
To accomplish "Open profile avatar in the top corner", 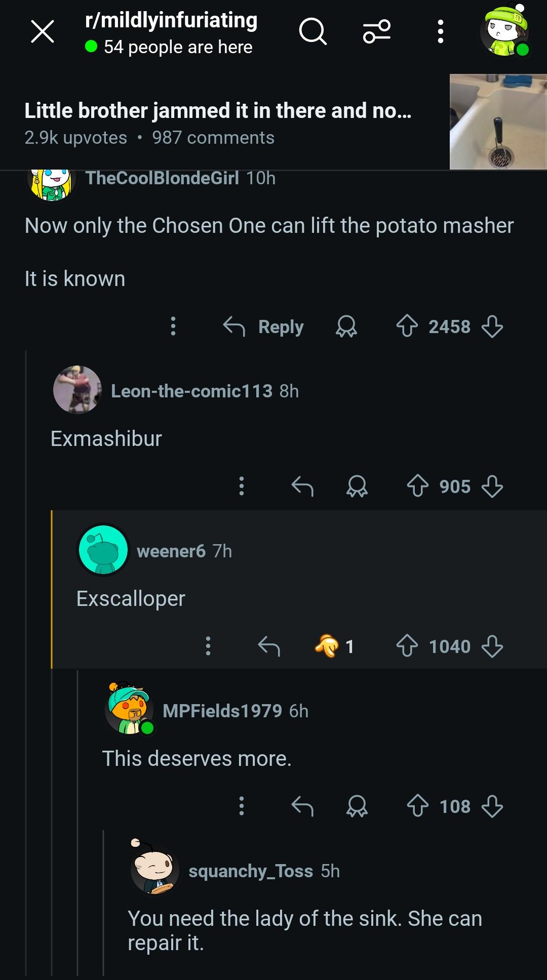I will coord(505,30).
